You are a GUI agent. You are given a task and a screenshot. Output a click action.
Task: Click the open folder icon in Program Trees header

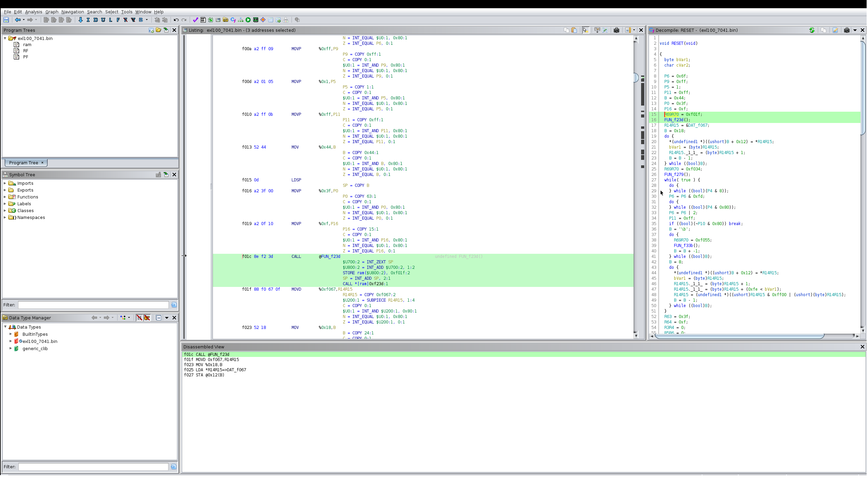(x=159, y=30)
